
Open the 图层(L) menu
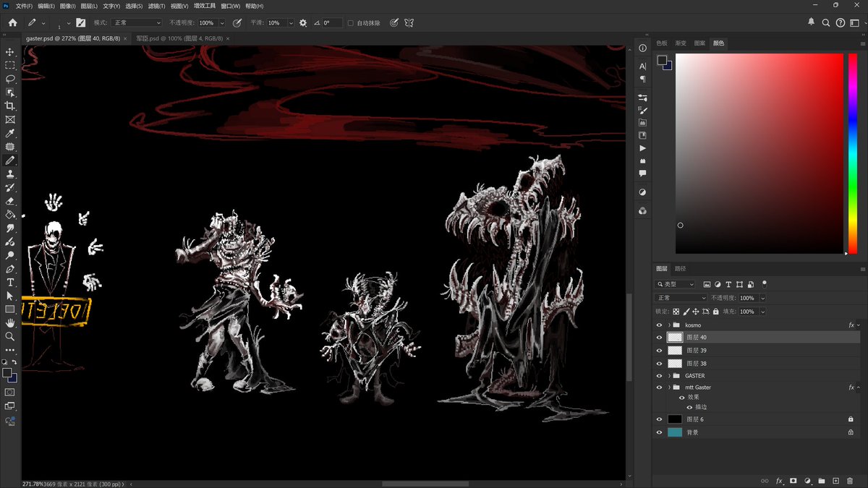coord(90,6)
